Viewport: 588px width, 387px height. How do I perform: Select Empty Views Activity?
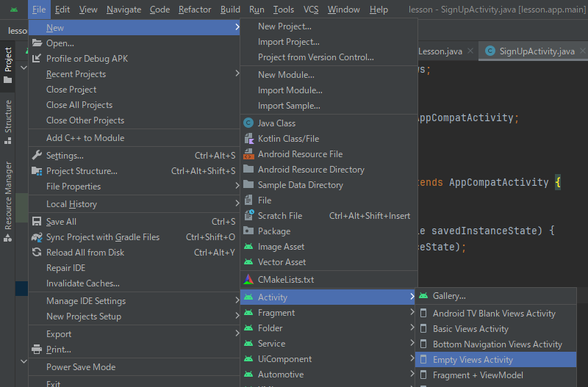coord(495,360)
